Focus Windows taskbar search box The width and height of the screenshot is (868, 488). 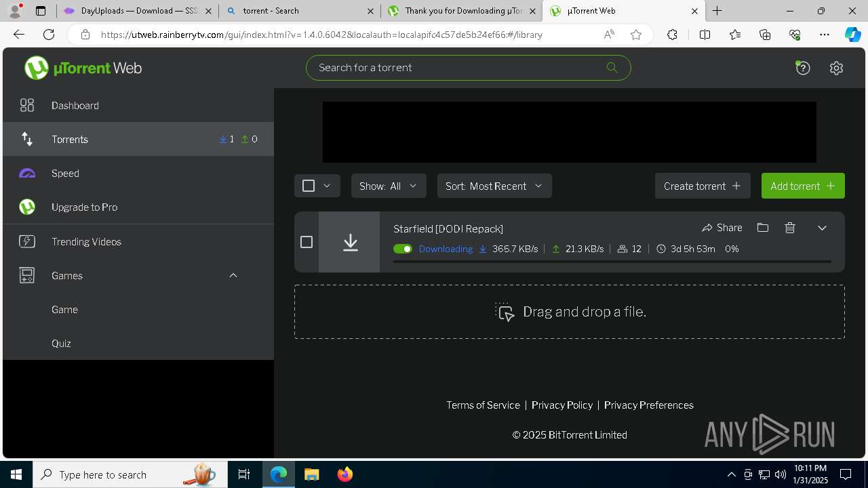point(130,474)
